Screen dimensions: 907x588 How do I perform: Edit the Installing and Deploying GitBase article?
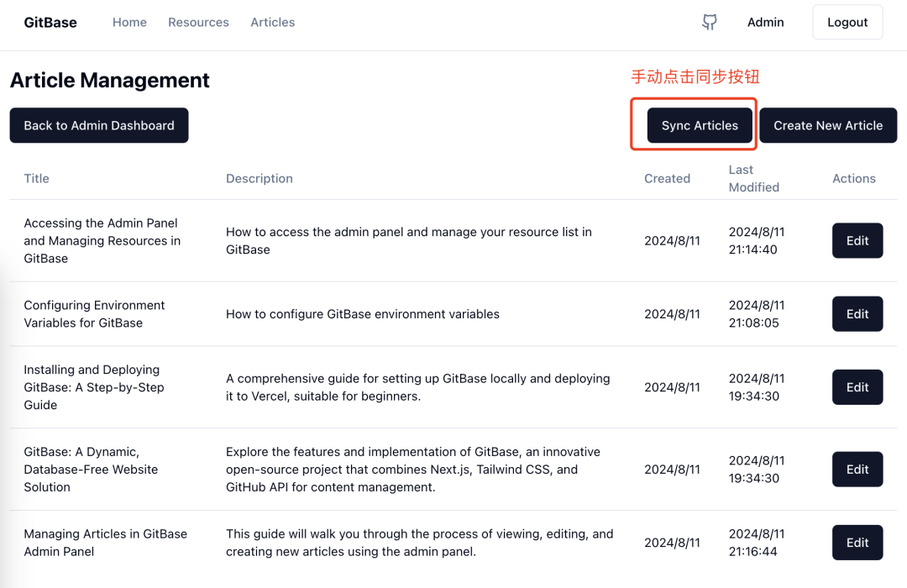click(x=857, y=387)
